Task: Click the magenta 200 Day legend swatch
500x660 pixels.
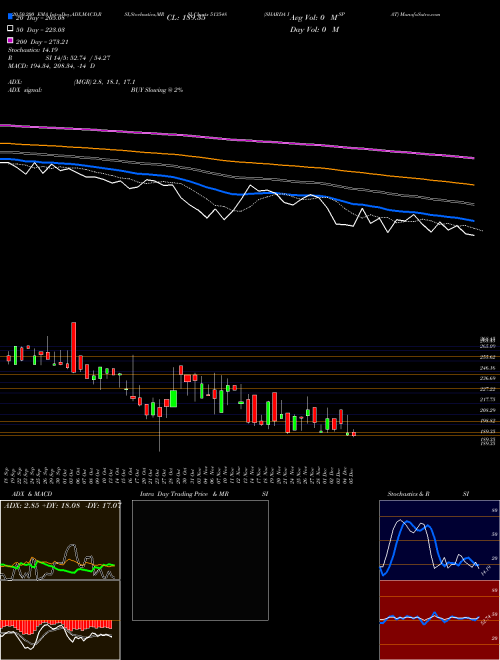Action: [10, 40]
